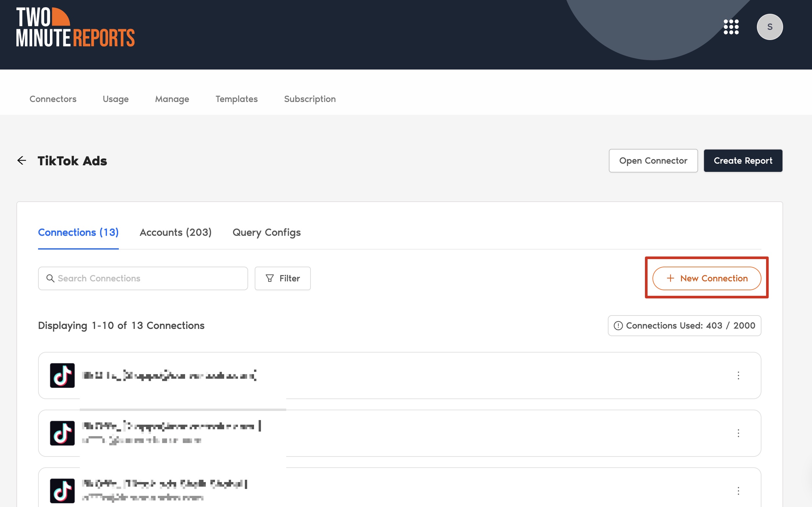The height and width of the screenshot is (507, 812).
Task: Click the third connection's TikTok icon
Action: coord(62,491)
